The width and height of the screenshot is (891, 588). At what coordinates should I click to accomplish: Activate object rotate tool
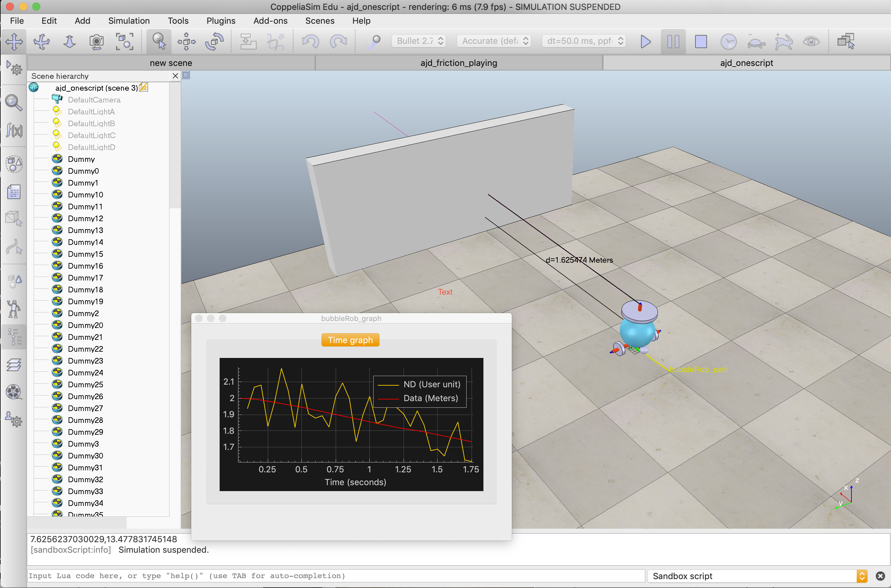pos(214,41)
